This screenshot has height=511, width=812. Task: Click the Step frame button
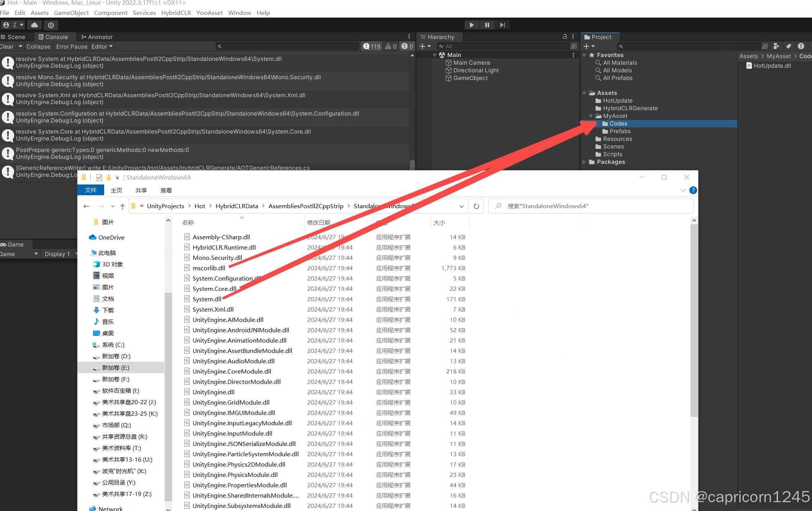coord(502,25)
